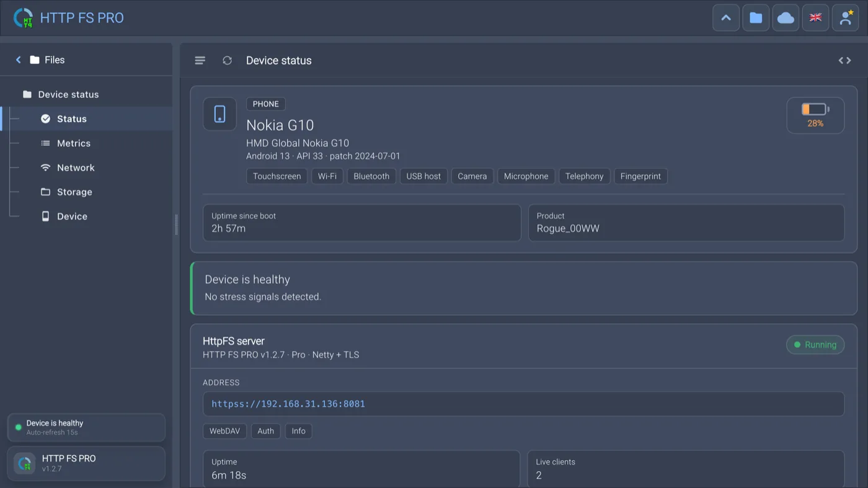This screenshot has width=868, height=488.
Task: Click the collapse-up chevron button in header
Action: coord(726,18)
